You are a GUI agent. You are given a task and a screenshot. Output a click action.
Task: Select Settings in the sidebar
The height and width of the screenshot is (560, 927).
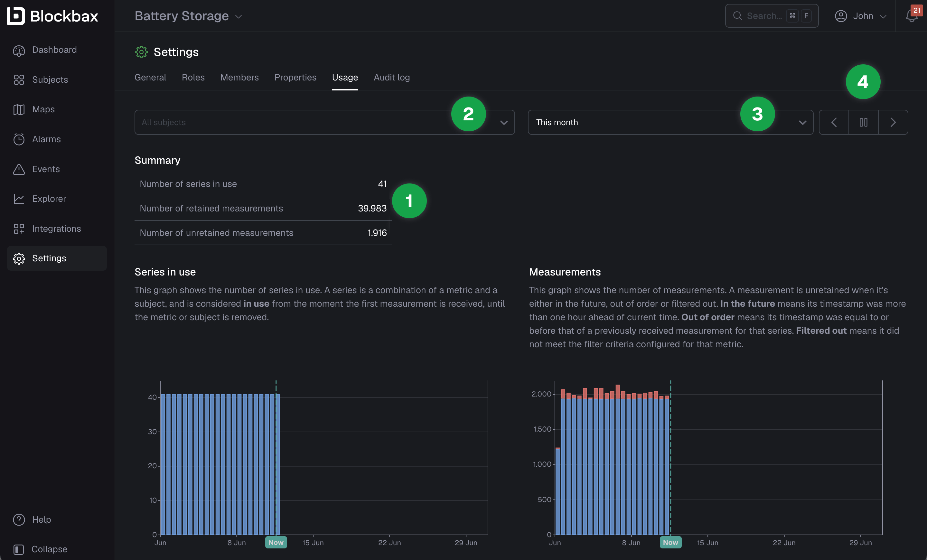(x=57, y=258)
